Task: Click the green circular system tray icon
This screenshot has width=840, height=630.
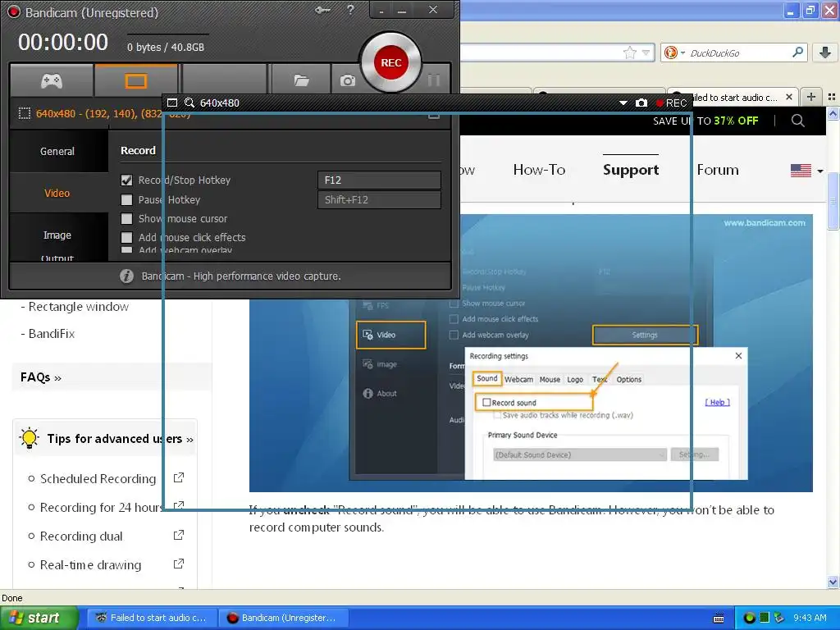Action: (749, 618)
